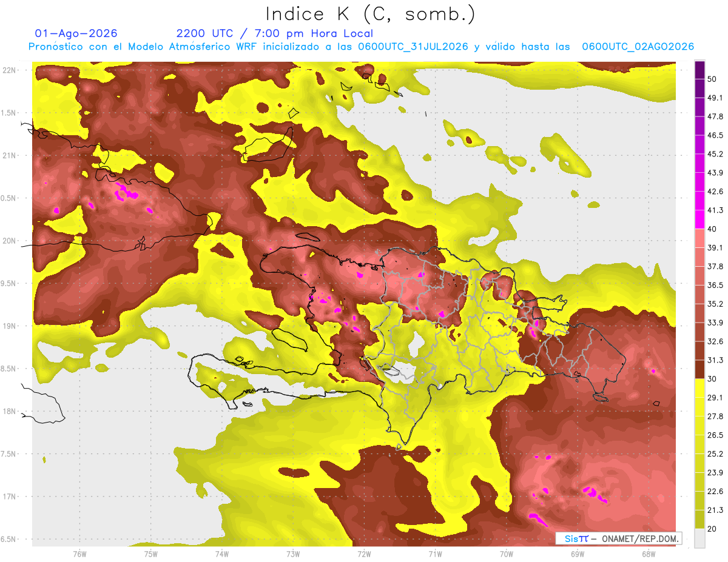728x562 pixels.
Task: Click the 18N latitude label
Action: point(9,411)
